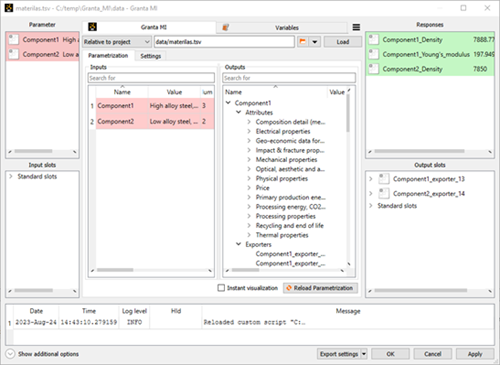Confirm with the OK button
500x365 pixels.
click(x=390, y=354)
